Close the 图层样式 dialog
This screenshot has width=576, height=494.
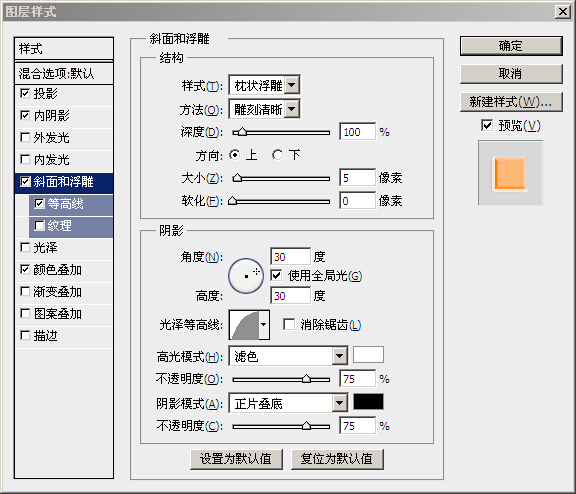pos(563,12)
